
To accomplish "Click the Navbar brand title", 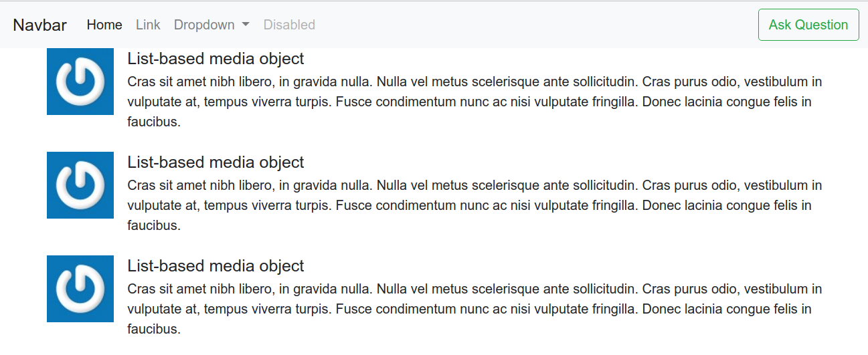I will [x=40, y=25].
